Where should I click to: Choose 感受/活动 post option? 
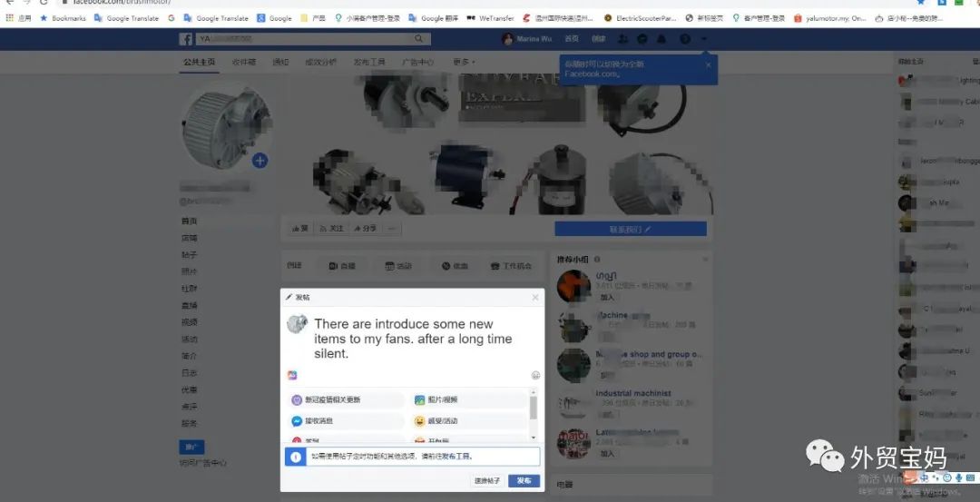tap(469, 420)
